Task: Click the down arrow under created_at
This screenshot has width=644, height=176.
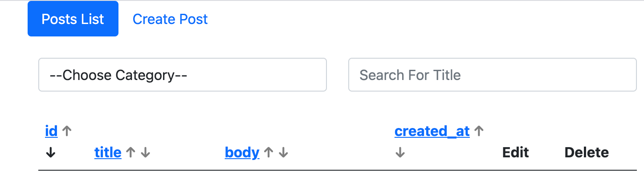Action: [400, 152]
